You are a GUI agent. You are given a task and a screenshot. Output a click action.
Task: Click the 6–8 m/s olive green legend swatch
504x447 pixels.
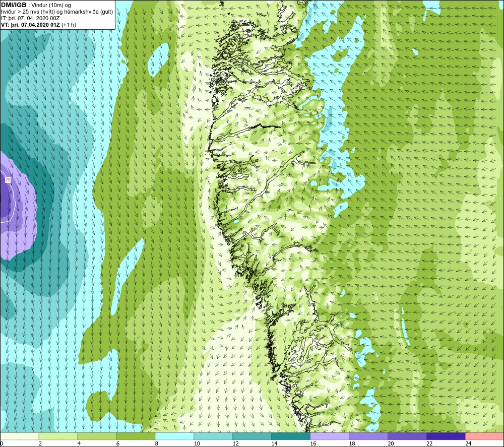click(x=136, y=436)
